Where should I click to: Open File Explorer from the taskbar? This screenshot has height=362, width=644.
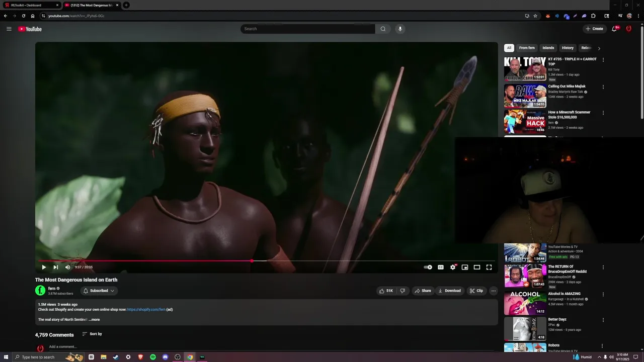(104, 357)
